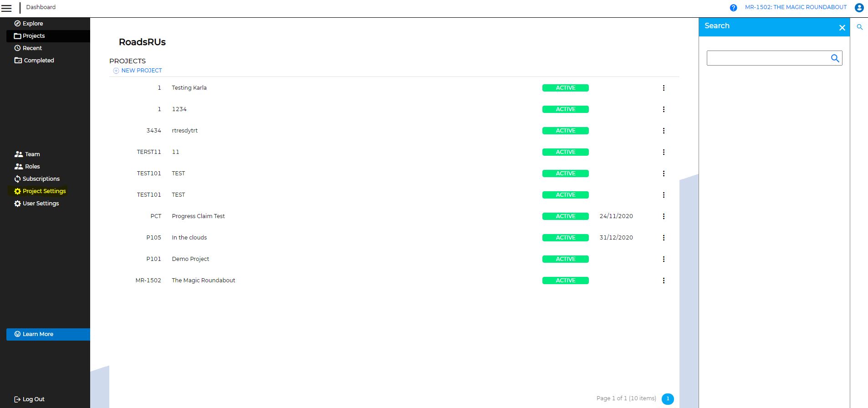Image resolution: width=868 pixels, height=408 pixels.
Task: Click the New Project link
Action: point(141,71)
